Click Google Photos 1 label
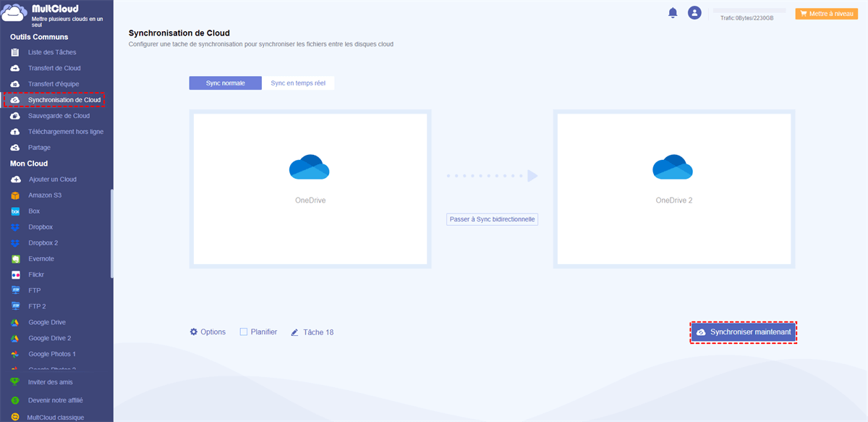868x422 pixels. click(52, 354)
